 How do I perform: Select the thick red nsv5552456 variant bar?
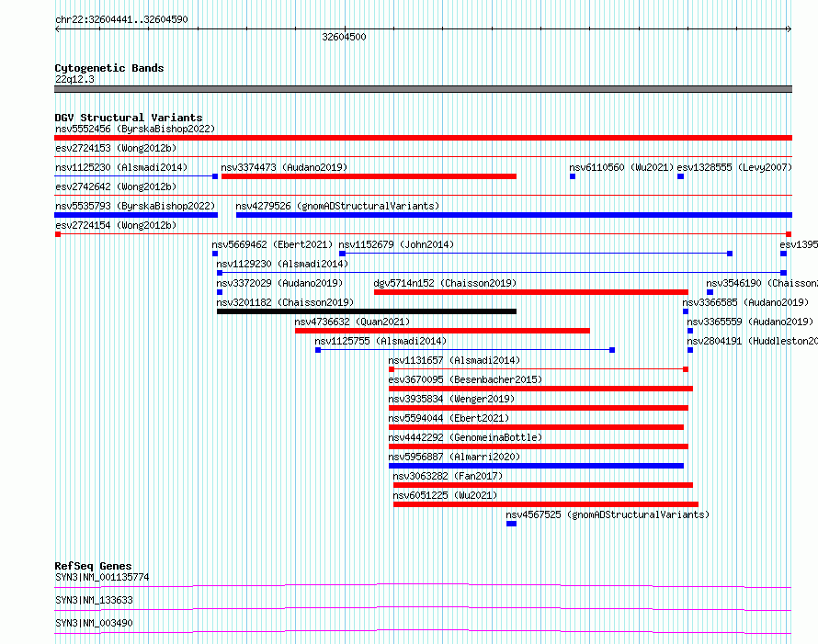[423, 138]
